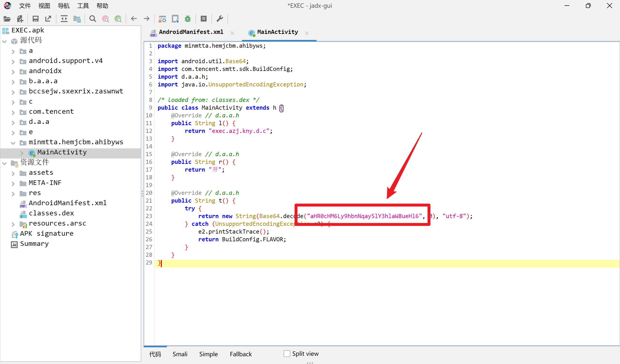The width and height of the screenshot is (620, 364).
Task: Switch to the Smali view tab
Action: (x=180, y=354)
